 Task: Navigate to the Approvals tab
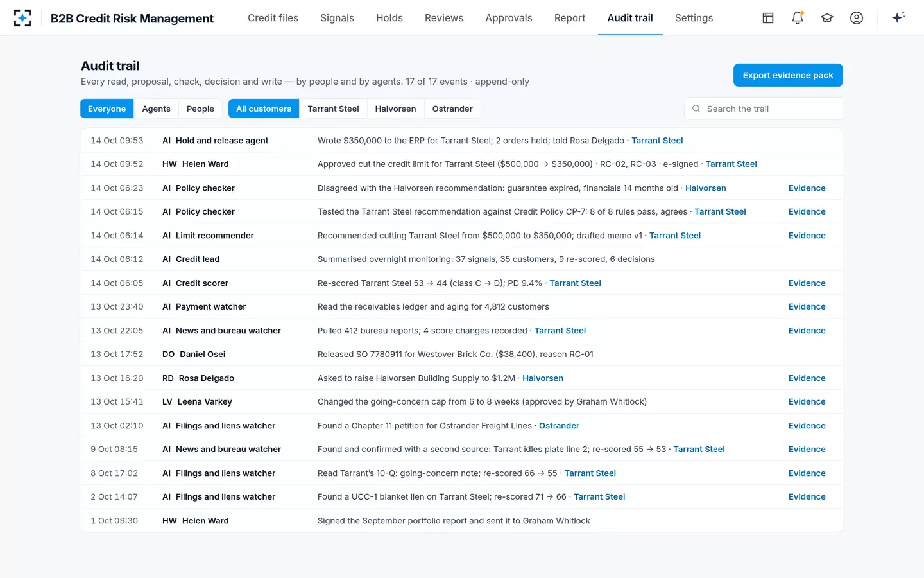coord(509,18)
